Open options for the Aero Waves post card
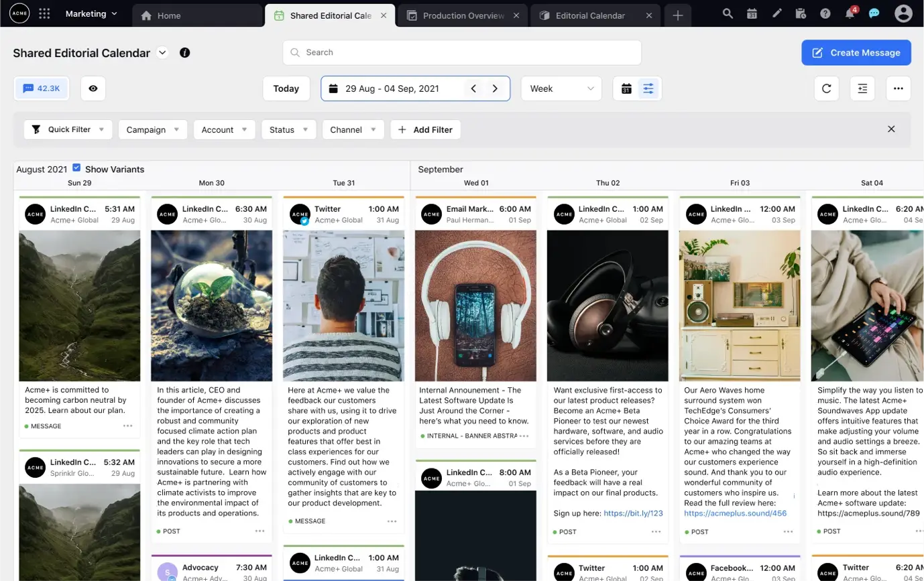Image resolution: width=924 pixels, height=581 pixels. point(788,531)
